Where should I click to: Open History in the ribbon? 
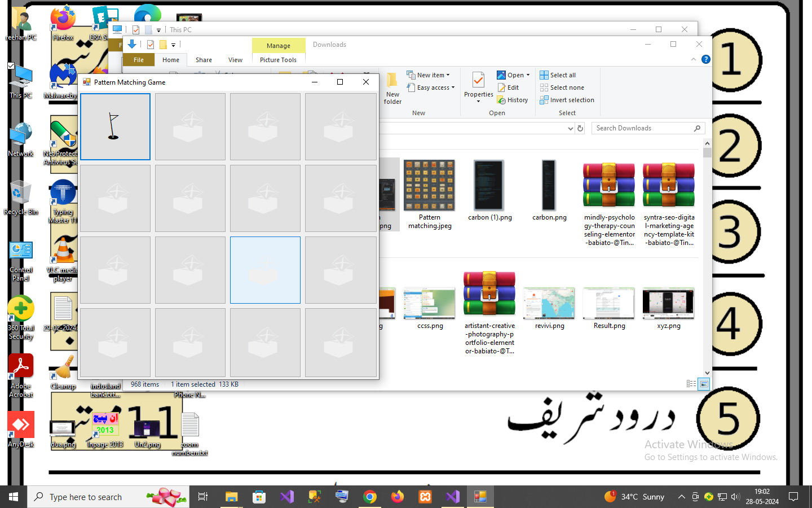[x=513, y=100]
